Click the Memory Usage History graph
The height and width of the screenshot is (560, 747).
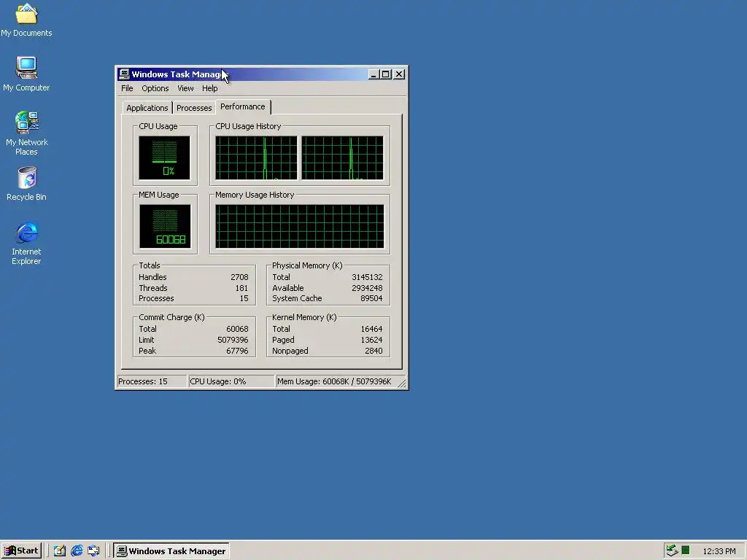(x=300, y=227)
